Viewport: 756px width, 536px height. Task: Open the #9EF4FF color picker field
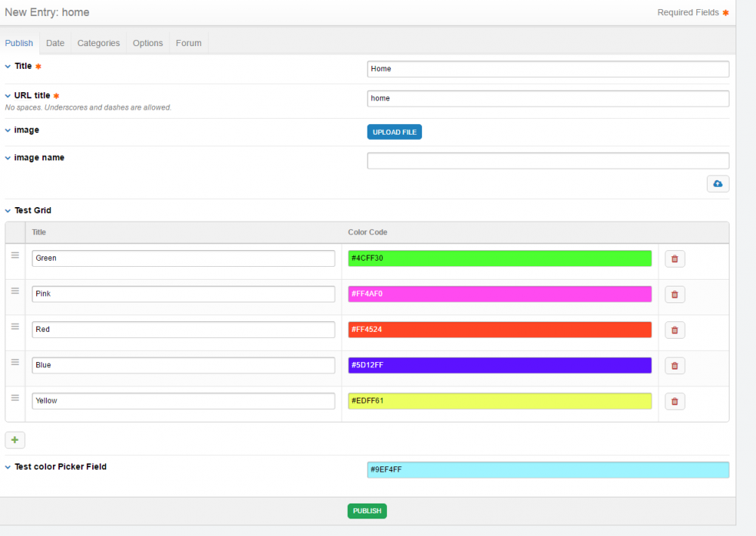coord(547,469)
